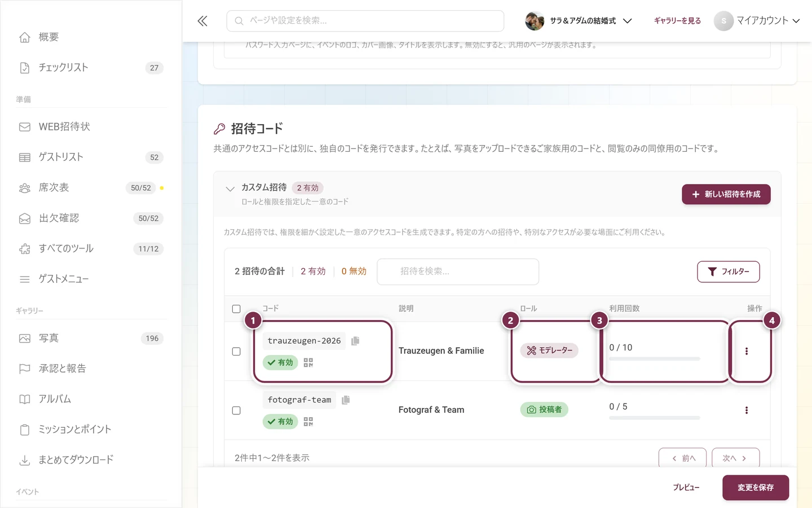Open the サラ＆アダムの結婚式 event dropdown

tap(579, 21)
